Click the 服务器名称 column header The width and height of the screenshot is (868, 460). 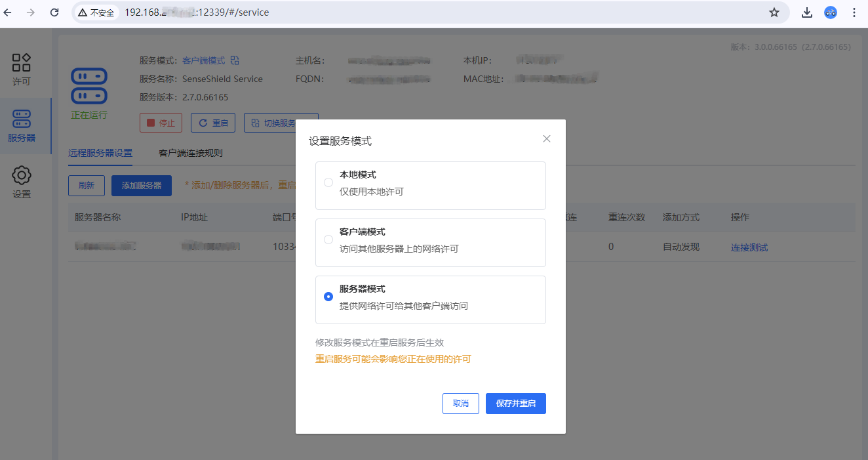(x=98, y=217)
